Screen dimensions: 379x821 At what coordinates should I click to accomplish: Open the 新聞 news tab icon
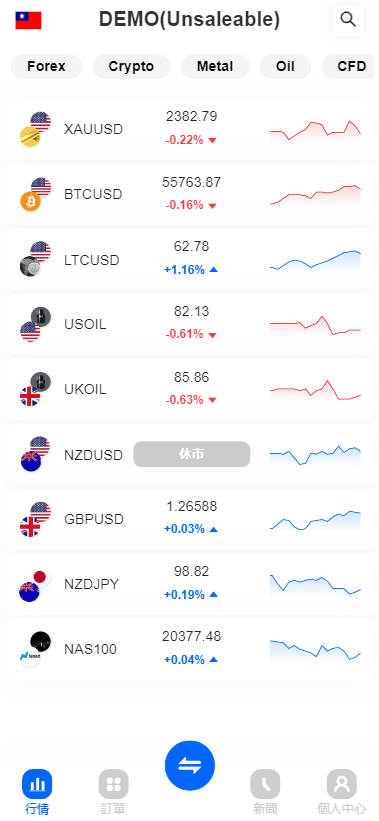(265, 784)
